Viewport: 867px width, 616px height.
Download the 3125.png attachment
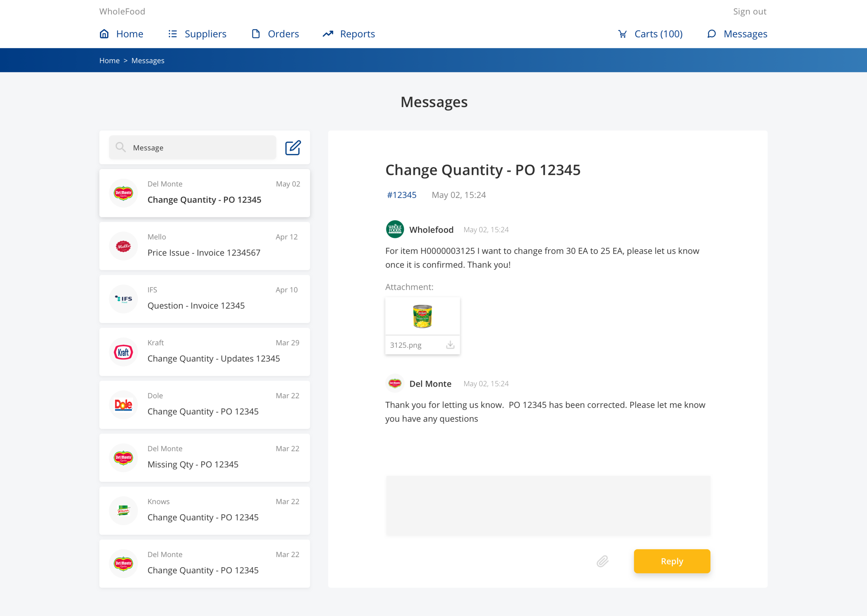(450, 345)
